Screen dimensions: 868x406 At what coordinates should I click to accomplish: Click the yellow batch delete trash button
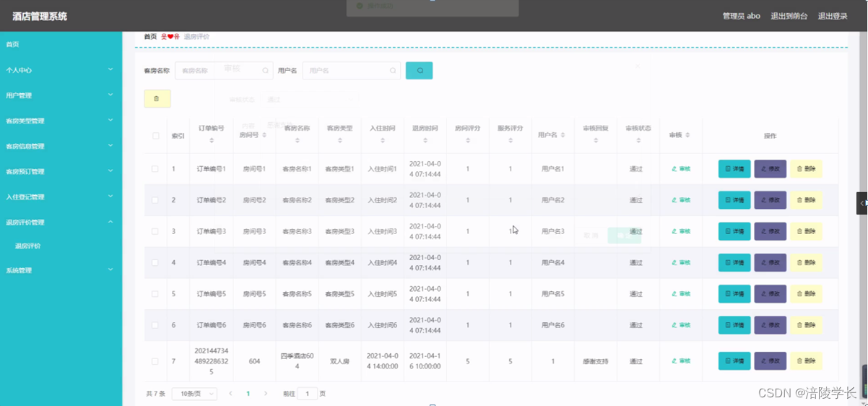click(x=157, y=98)
